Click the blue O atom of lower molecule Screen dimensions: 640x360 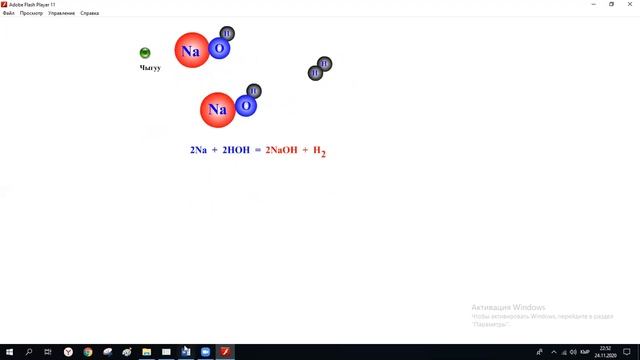[246, 106]
